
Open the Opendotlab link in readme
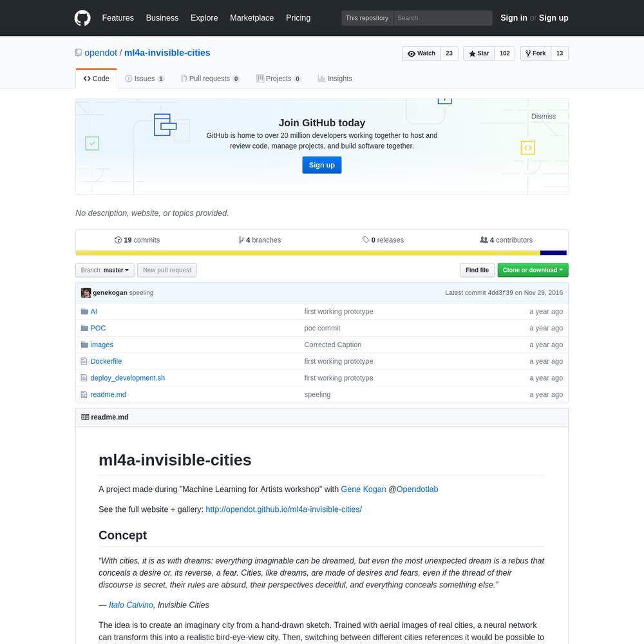(x=417, y=489)
